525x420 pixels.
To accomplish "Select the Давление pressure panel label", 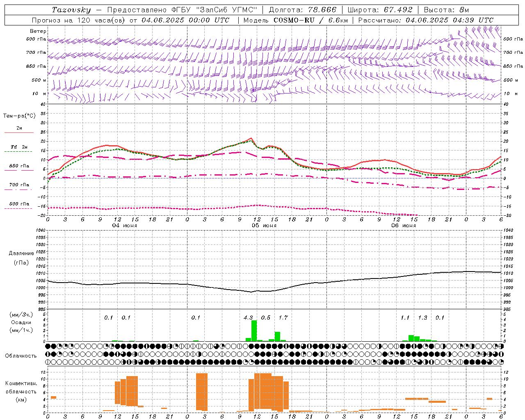I will 21,253.
